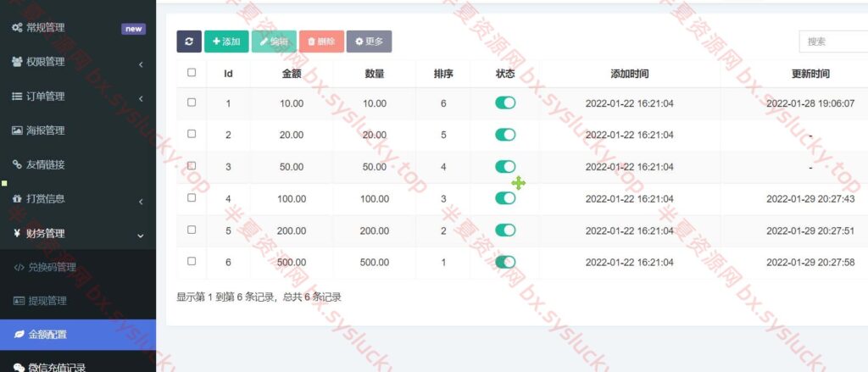Check the row with Id 1
This screenshot has height=372, width=868.
click(x=192, y=103)
